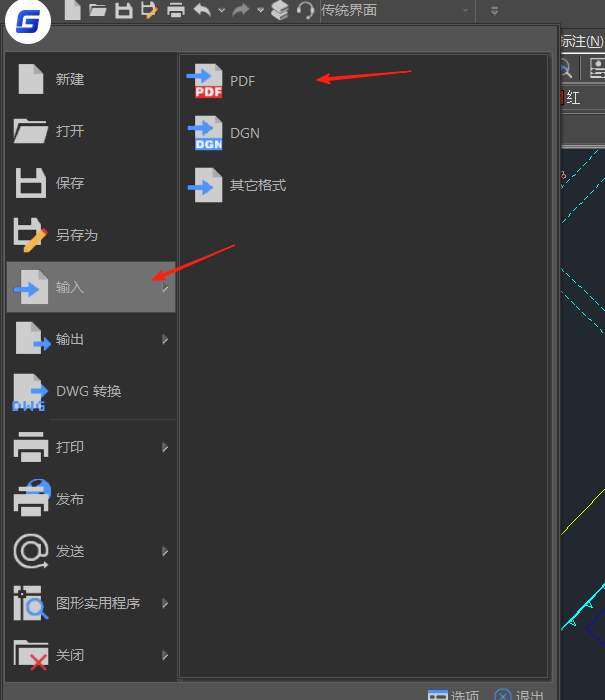Click the Save As icon in quick access toolbar
Viewport: 605px width, 700px height.
pyautogui.click(x=150, y=10)
